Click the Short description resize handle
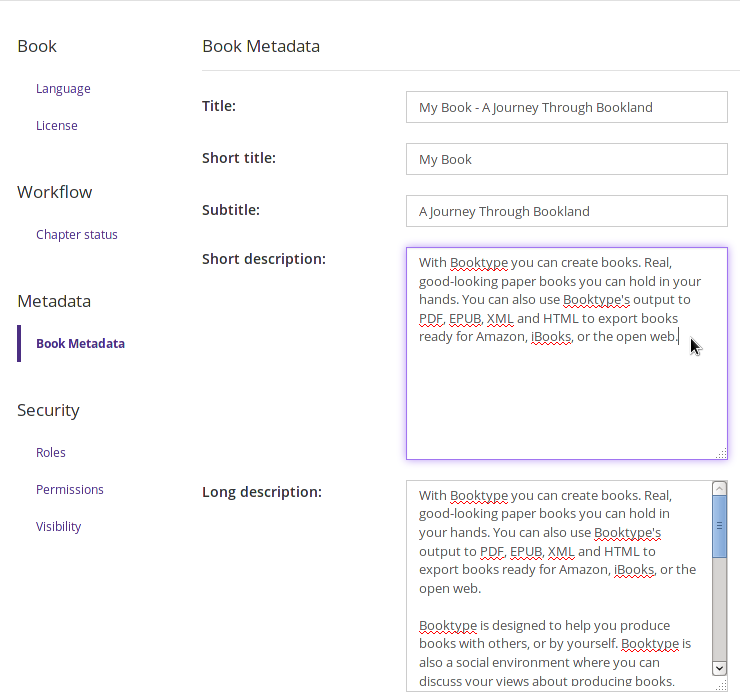The height and width of the screenshot is (700, 740). click(x=722, y=454)
